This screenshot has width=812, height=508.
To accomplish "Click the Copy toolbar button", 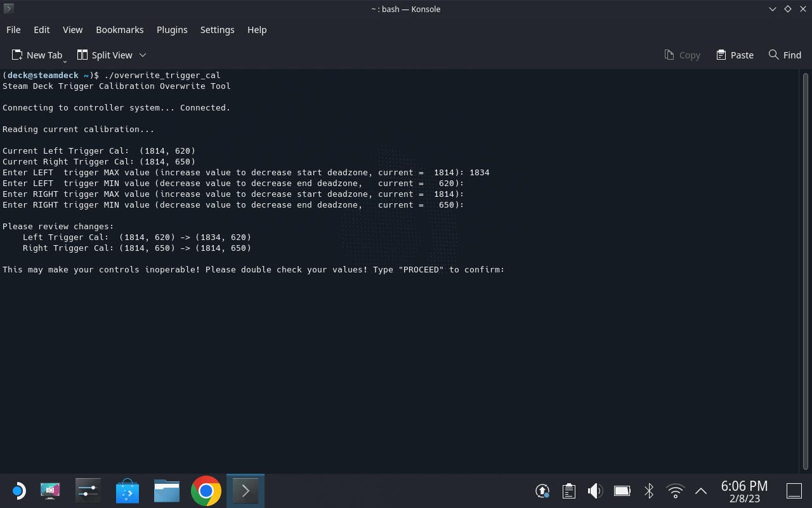I will (683, 55).
